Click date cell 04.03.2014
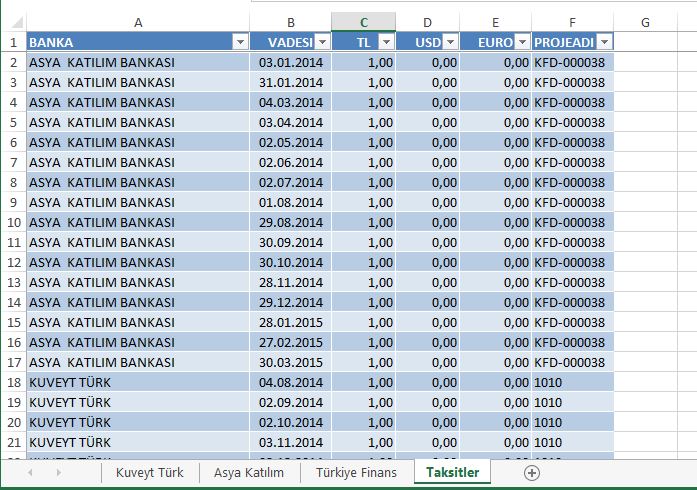The height and width of the screenshot is (490, 697). pyautogui.click(x=291, y=102)
